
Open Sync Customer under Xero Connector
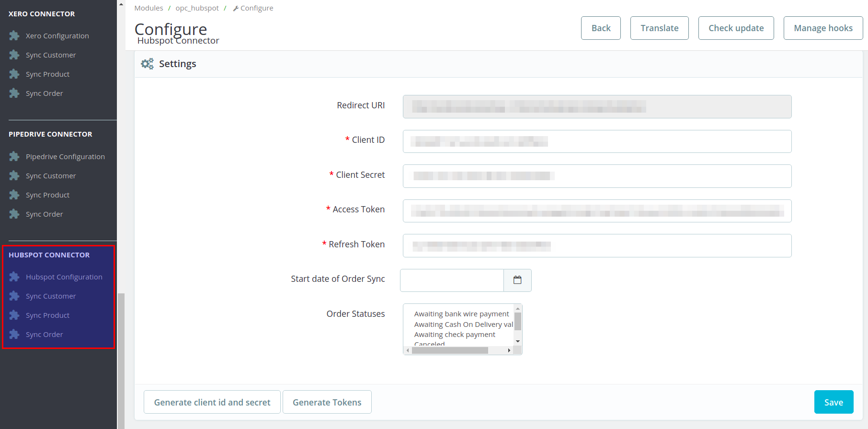(51, 55)
